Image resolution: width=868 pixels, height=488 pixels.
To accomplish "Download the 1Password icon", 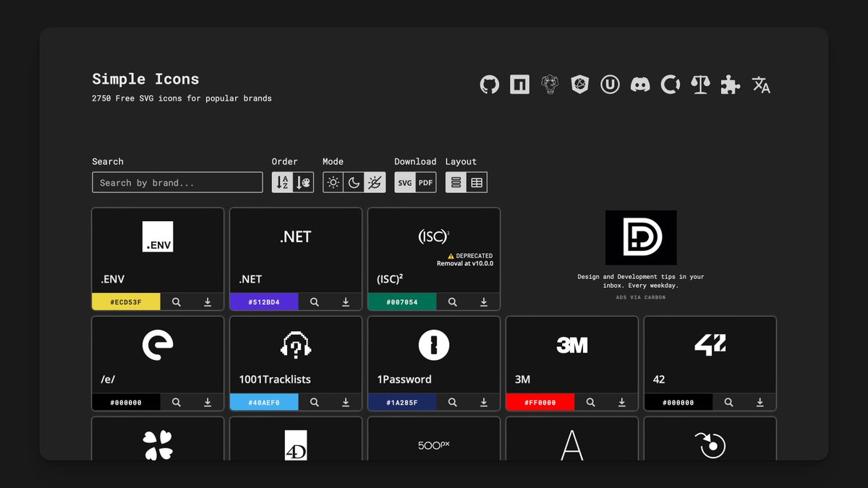I will click(484, 403).
